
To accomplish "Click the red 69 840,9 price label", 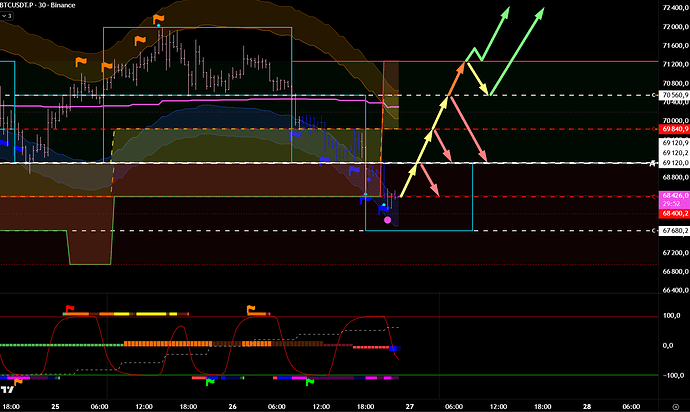I will [671, 128].
